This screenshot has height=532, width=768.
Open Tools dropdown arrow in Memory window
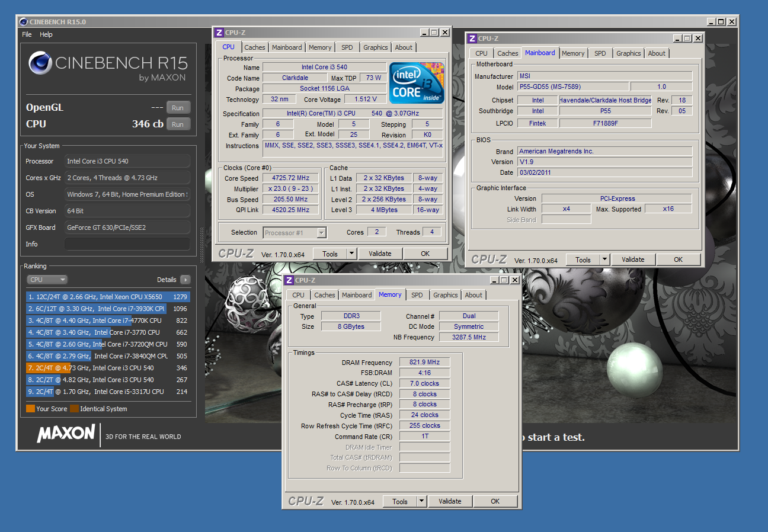click(x=421, y=501)
